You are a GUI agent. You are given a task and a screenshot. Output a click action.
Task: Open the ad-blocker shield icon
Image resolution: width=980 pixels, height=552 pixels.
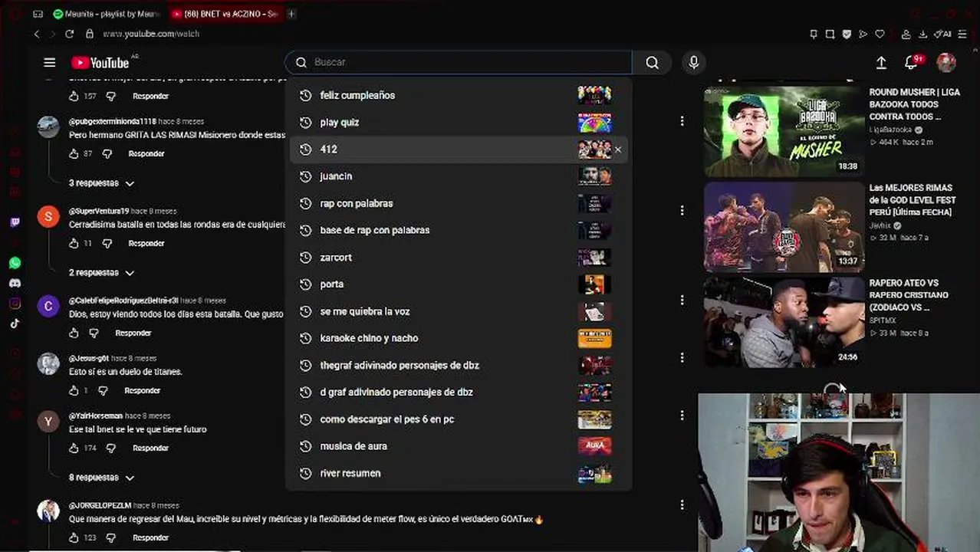pos(847,34)
